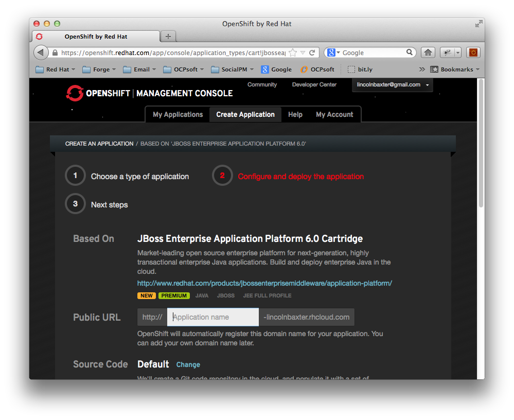Click the OpenShift logo
This screenshot has height=420, width=514.
[x=149, y=94]
